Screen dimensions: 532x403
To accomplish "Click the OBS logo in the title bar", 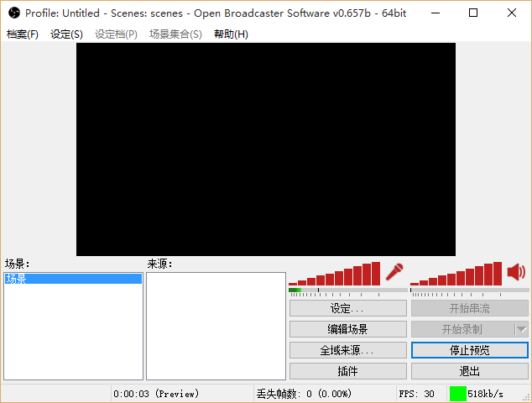I will click(x=13, y=13).
